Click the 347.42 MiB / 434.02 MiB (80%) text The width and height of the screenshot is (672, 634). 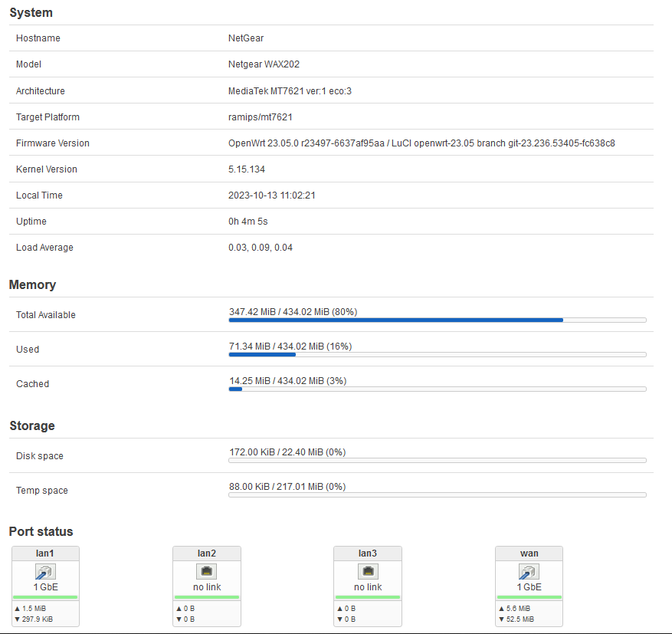point(293,312)
